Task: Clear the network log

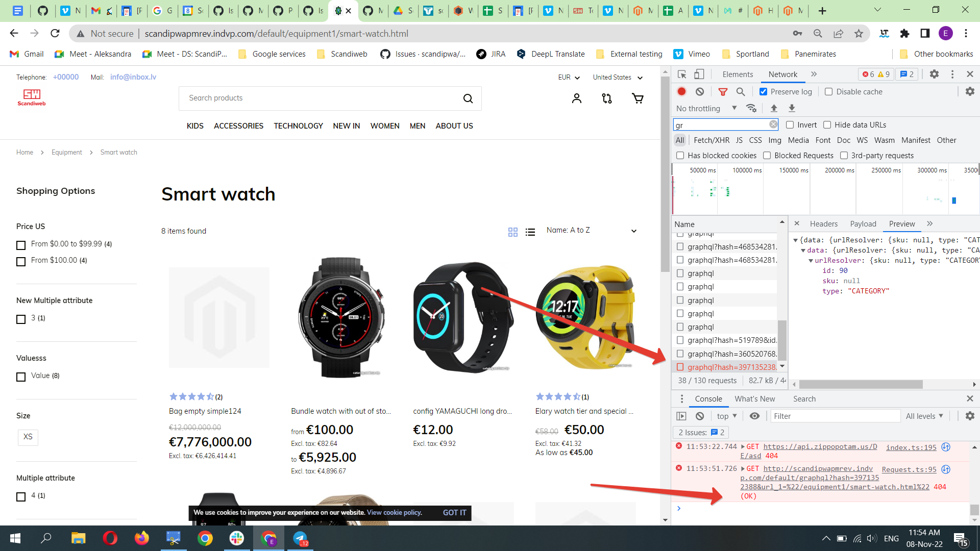Action: (700, 92)
